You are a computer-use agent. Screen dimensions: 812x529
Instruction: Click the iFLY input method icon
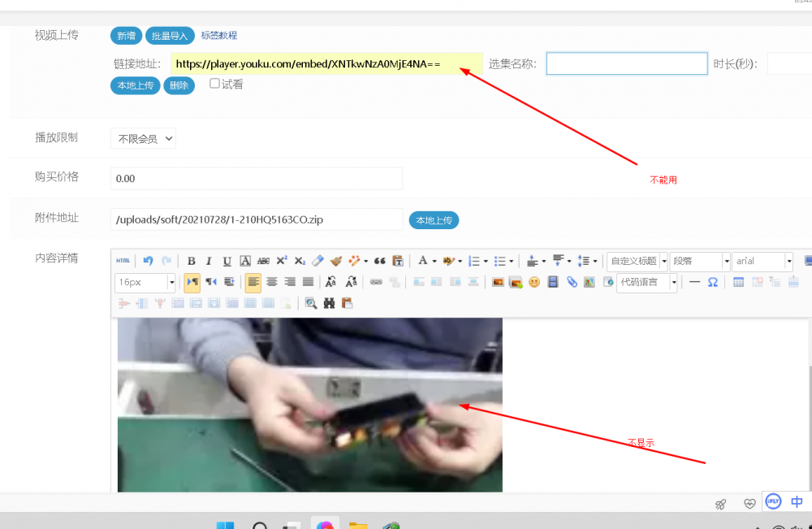pos(773,501)
